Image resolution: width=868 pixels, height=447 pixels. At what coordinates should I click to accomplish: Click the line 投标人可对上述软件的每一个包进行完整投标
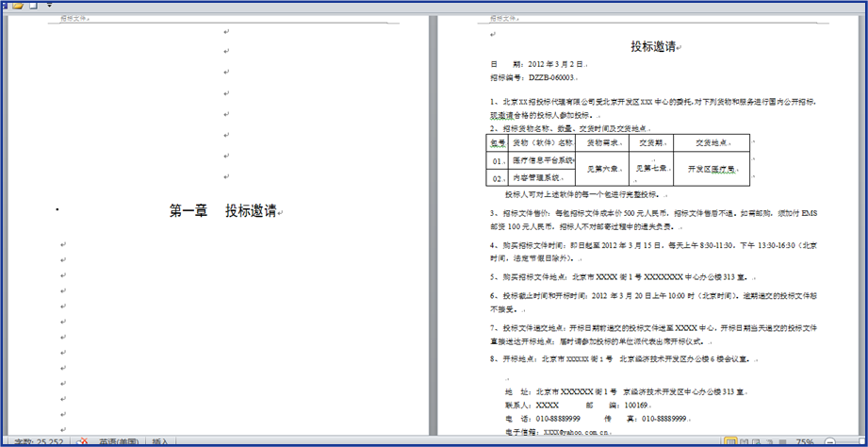[x=584, y=195]
